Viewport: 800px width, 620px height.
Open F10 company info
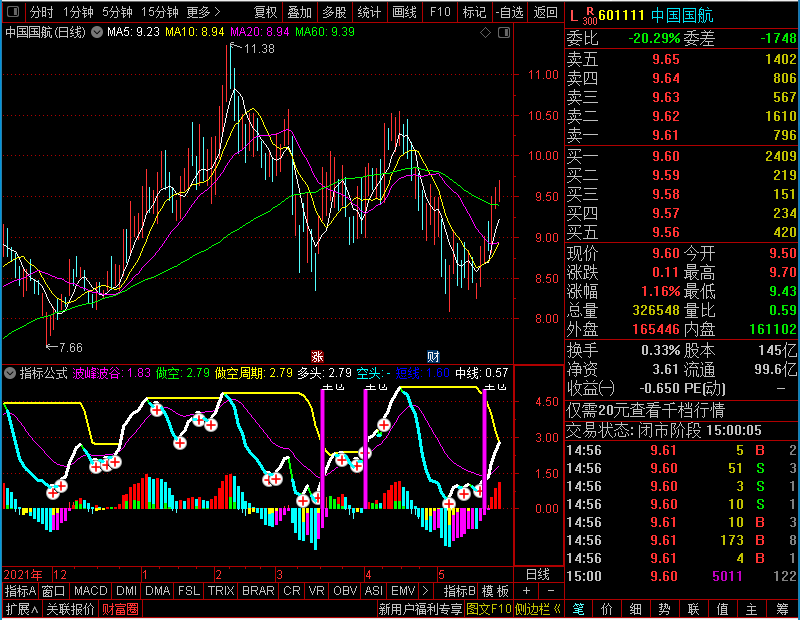(440, 12)
